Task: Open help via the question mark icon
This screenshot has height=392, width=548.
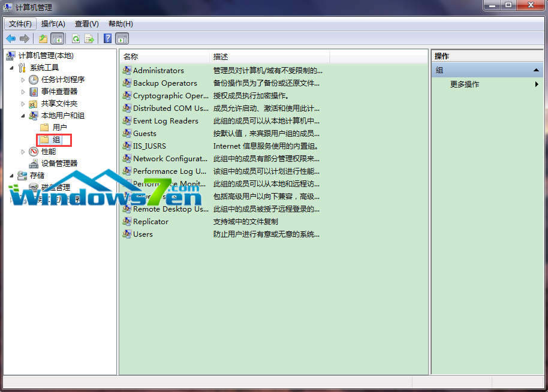Action: [x=107, y=38]
